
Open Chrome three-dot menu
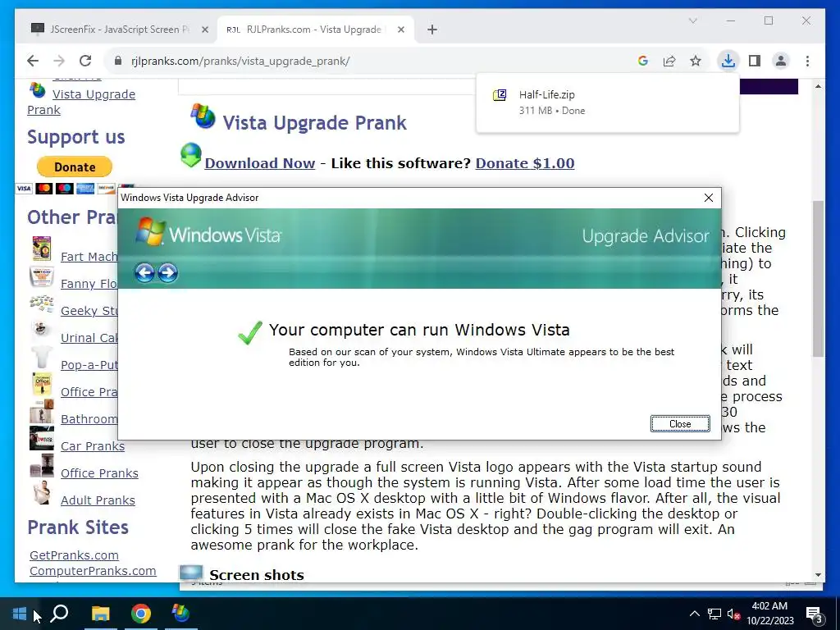click(x=807, y=61)
